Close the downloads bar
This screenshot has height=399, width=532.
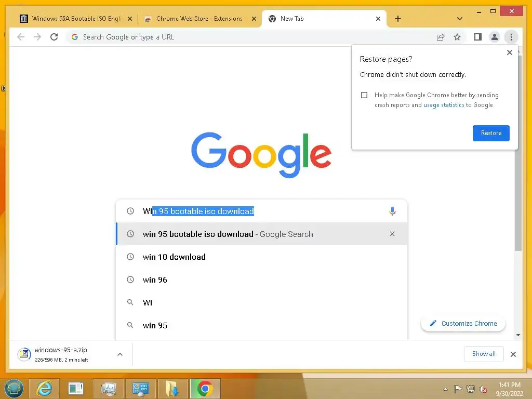513,354
